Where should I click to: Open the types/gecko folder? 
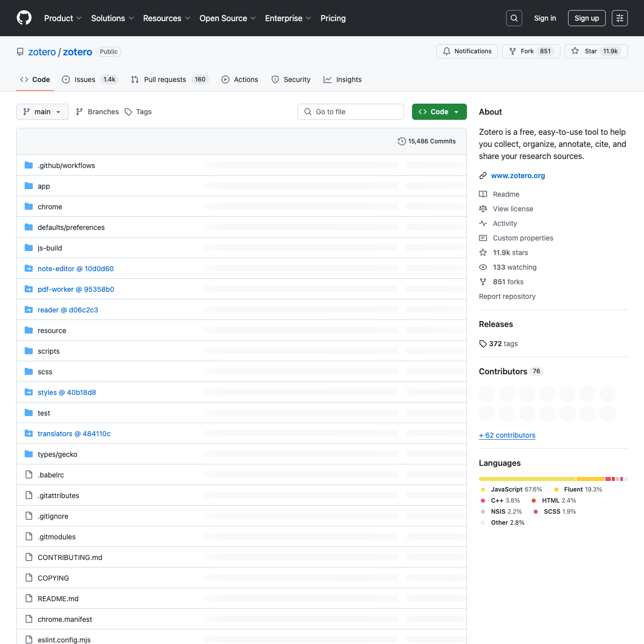point(57,454)
